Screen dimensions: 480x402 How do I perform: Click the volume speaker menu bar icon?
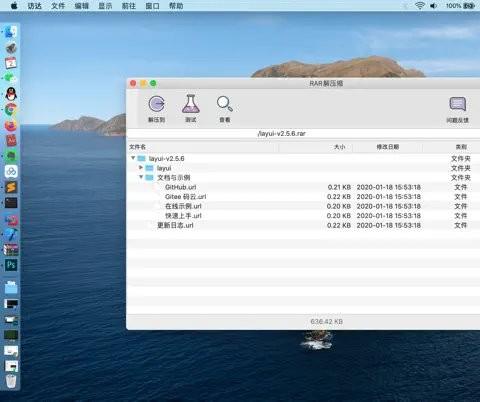tap(433, 6)
